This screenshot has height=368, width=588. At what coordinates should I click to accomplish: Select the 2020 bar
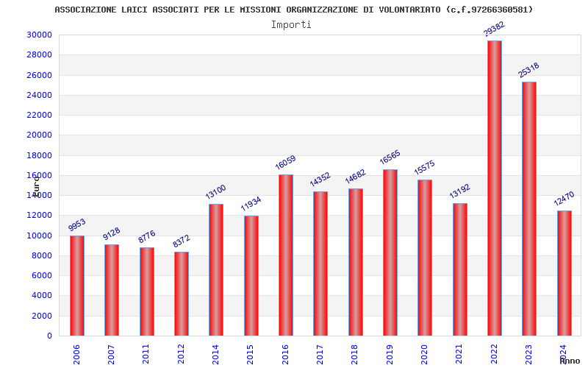[425, 258]
